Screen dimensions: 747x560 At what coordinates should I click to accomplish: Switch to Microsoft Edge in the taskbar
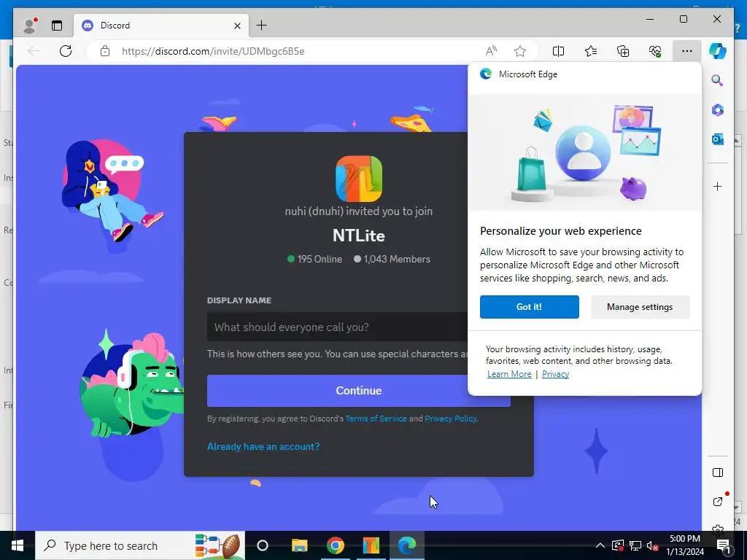click(x=407, y=545)
